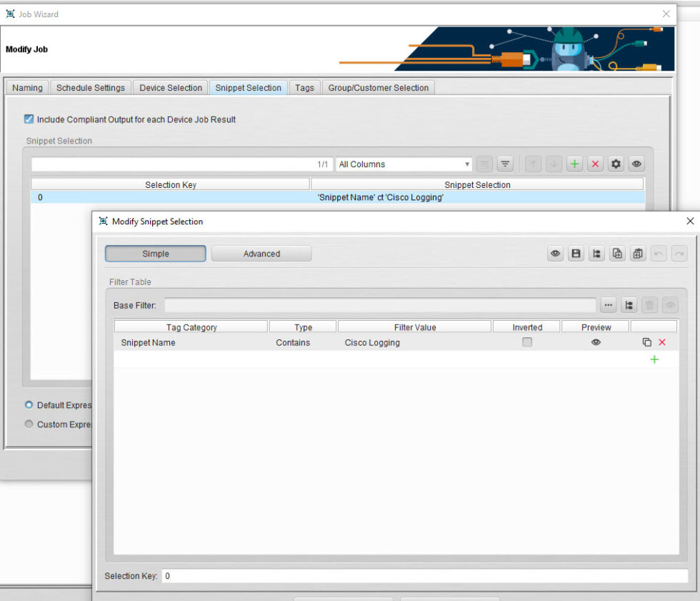Open snippet selection settings gear
Image resolution: width=700 pixels, height=601 pixels.
coord(616,164)
